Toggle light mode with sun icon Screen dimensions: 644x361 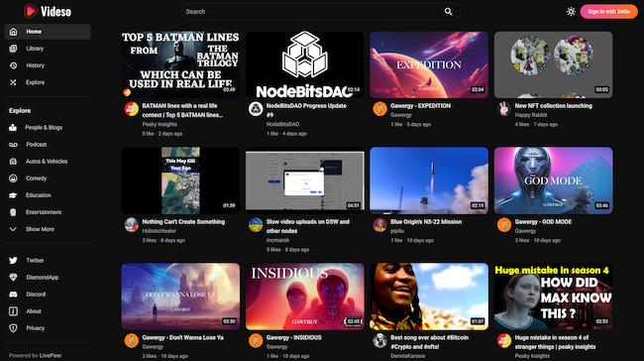coord(571,12)
